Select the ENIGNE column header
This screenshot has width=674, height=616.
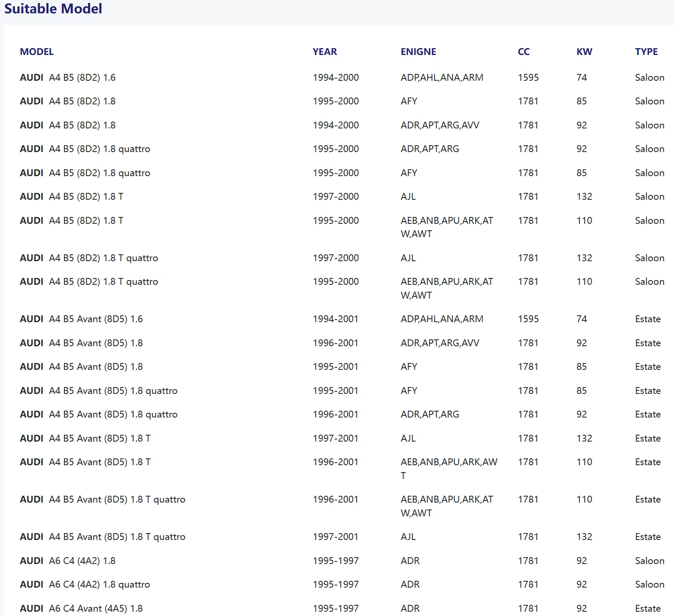[419, 52]
